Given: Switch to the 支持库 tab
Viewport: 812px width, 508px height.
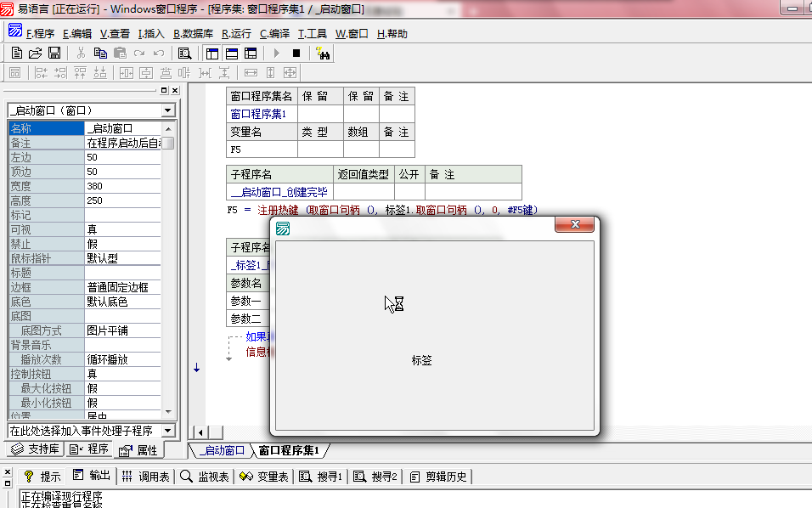Looking at the screenshot, I should (x=35, y=449).
